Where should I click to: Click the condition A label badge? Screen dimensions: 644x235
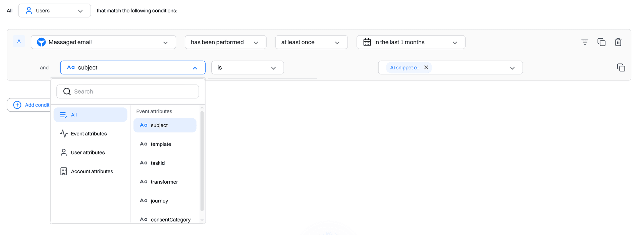click(19, 41)
